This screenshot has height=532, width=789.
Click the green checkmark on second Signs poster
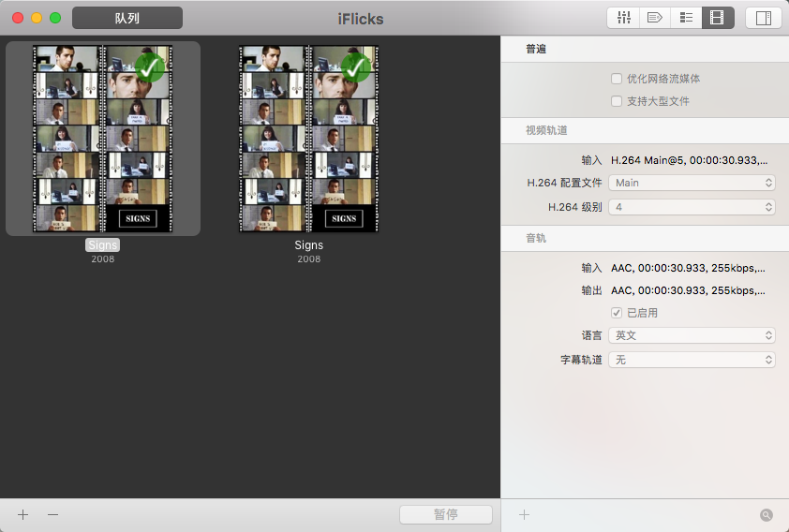[356, 67]
